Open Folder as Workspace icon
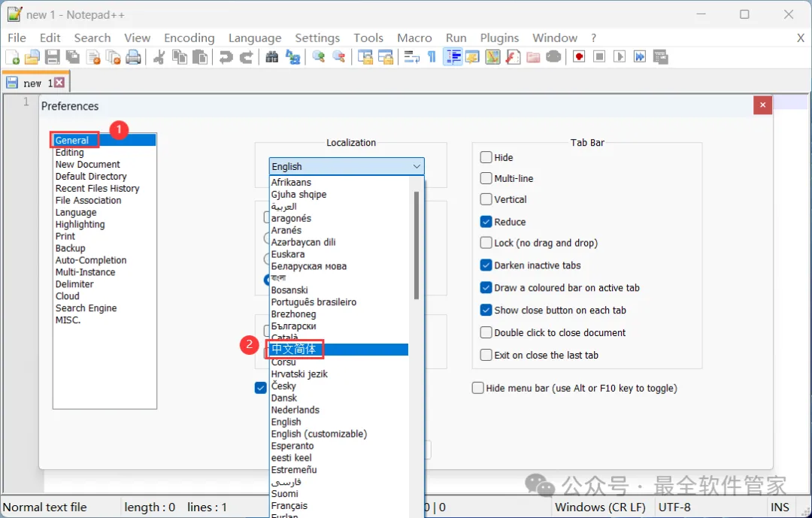 point(533,56)
